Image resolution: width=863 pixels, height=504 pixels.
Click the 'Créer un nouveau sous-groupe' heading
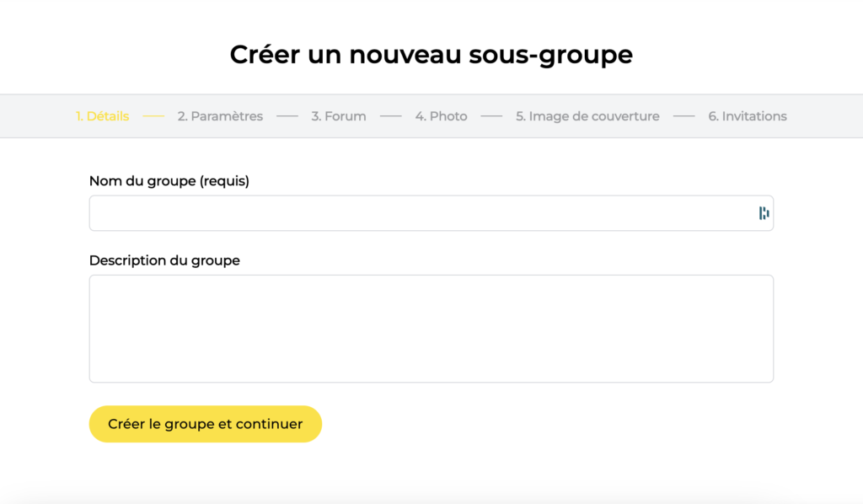(431, 55)
